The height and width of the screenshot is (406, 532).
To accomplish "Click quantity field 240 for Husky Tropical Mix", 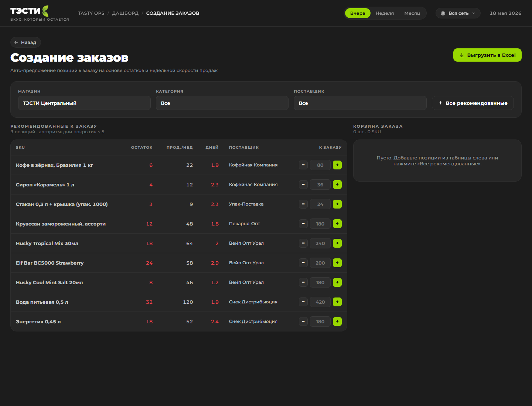I will pos(320,243).
